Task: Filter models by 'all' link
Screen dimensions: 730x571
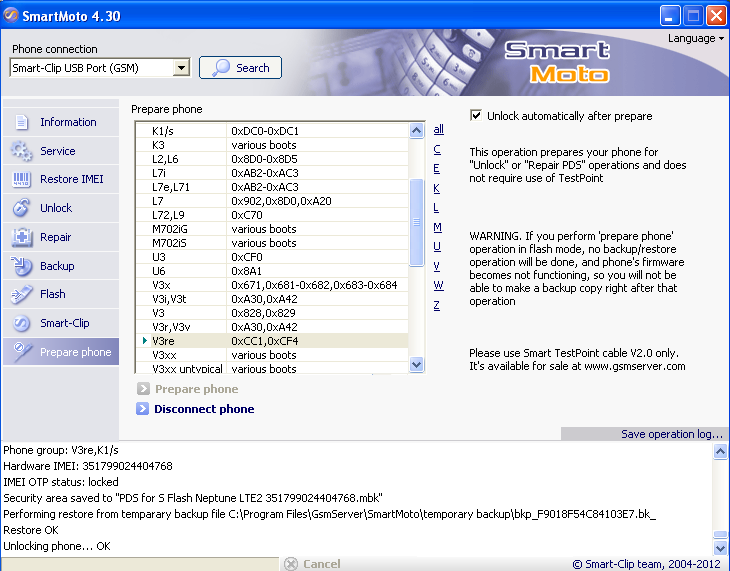Action: point(439,129)
